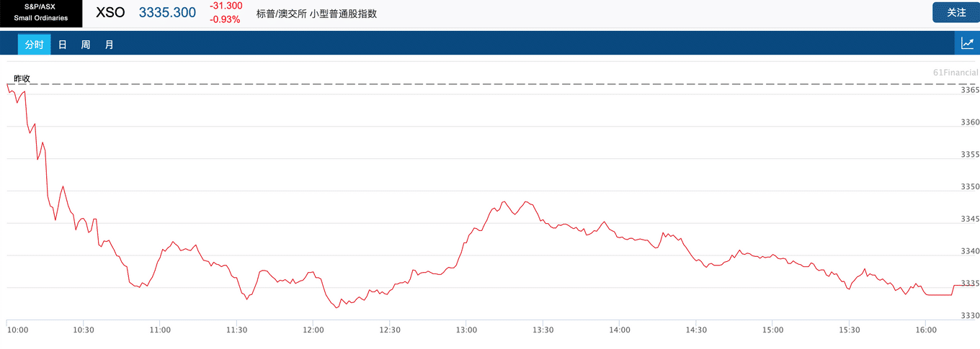Click the 3355 price axis label
This screenshot has height=349, width=980.
[x=970, y=155]
